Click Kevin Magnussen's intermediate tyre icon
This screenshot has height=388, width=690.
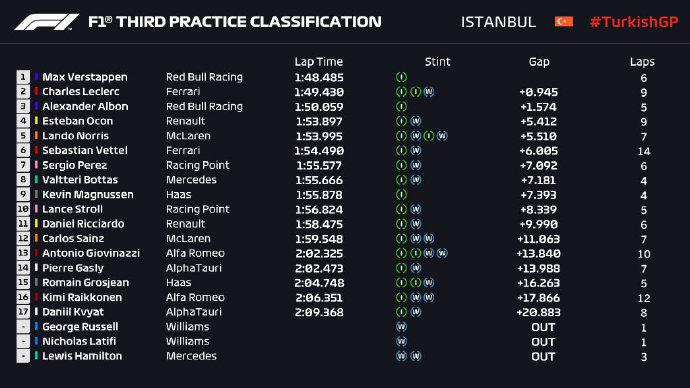coord(401,194)
